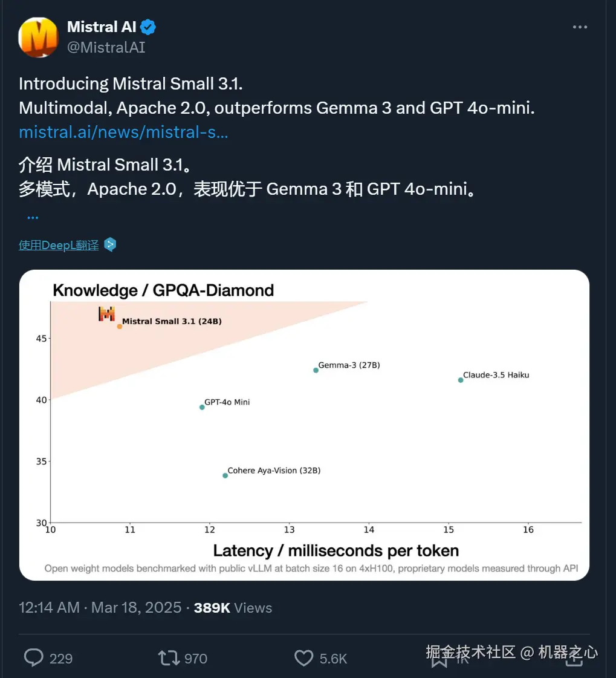Click the reply speech bubble icon
The image size is (616, 678).
pyautogui.click(x=34, y=657)
